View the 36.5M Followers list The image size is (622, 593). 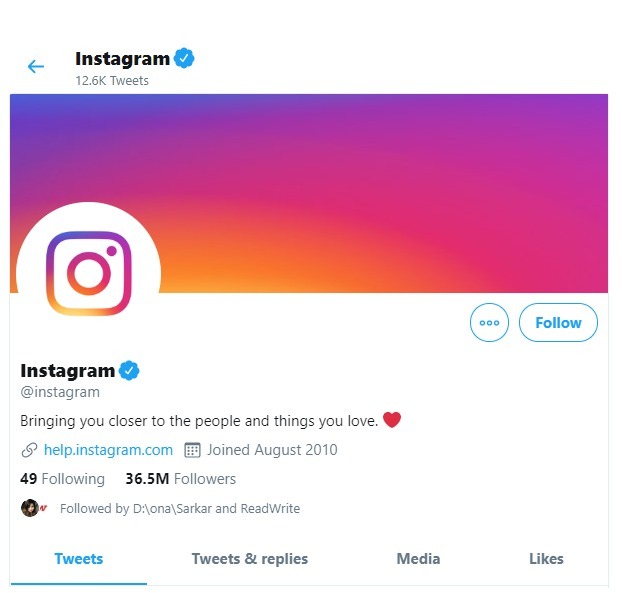tap(180, 479)
